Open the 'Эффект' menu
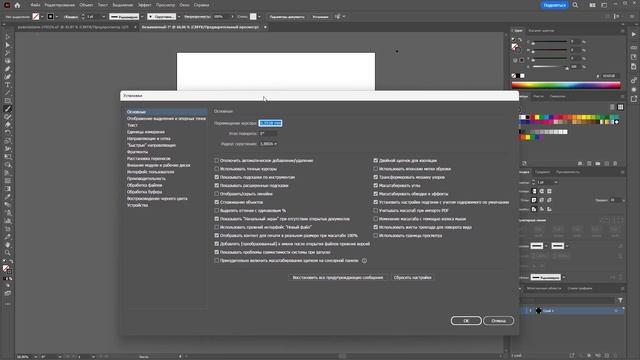The width and height of the screenshot is (640, 360). point(144,5)
